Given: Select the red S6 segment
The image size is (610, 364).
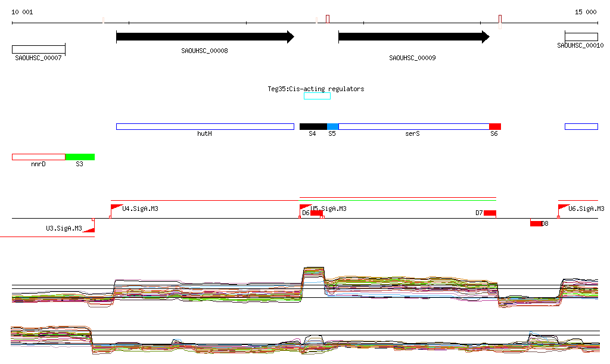Looking at the screenshot, I should (494, 126).
